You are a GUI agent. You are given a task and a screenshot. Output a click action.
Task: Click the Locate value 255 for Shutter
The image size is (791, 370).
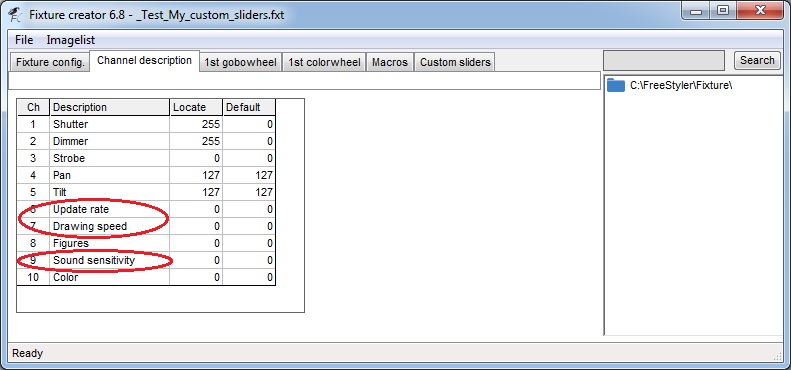coord(196,124)
